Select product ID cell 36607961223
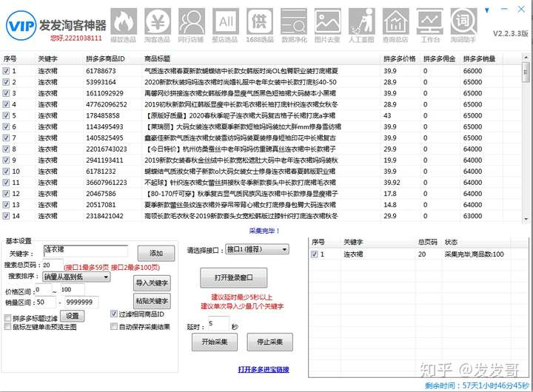533x392 pixels. (x=107, y=183)
